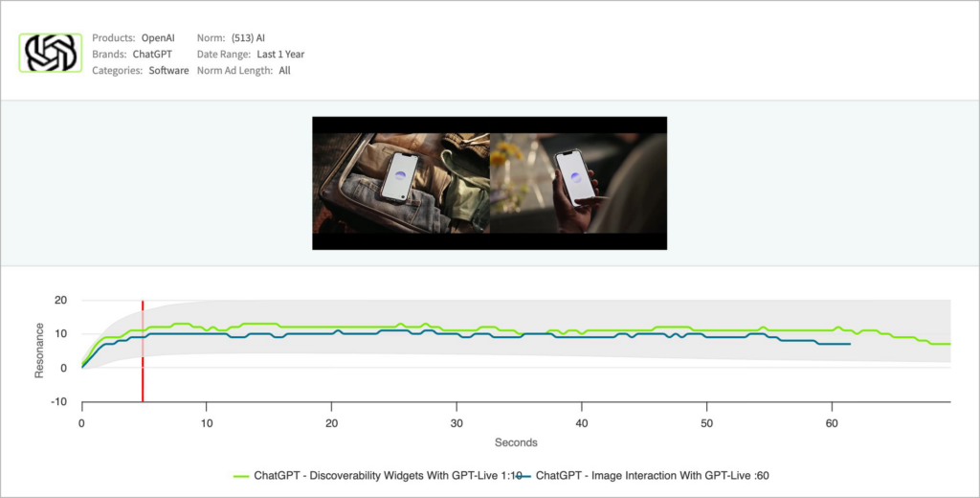Click the red timeline marker line
The height and width of the screenshot is (498, 980).
click(143, 351)
